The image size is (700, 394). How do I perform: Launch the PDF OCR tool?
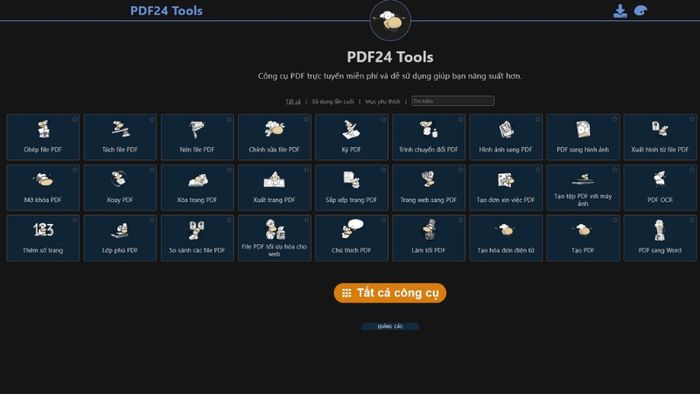[660, 187]
